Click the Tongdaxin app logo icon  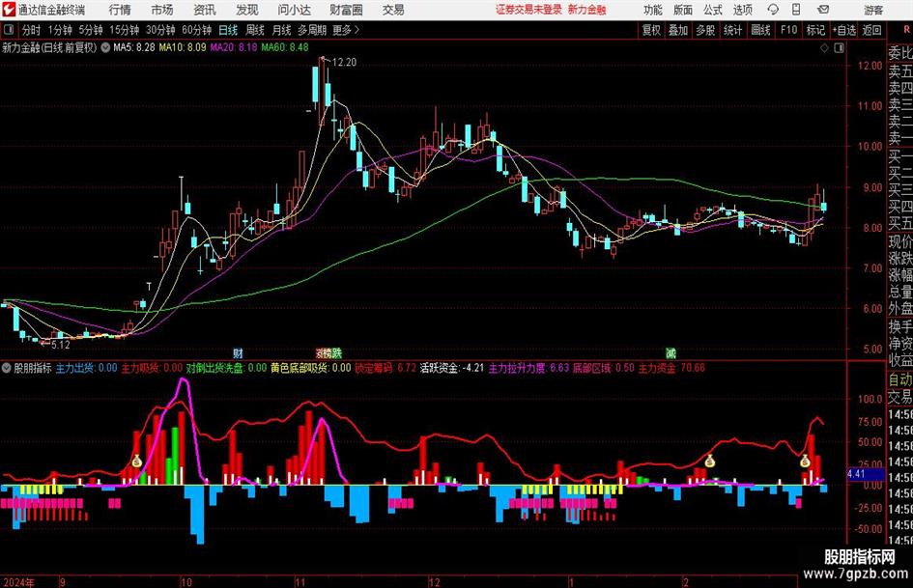(x=9, y=10)
